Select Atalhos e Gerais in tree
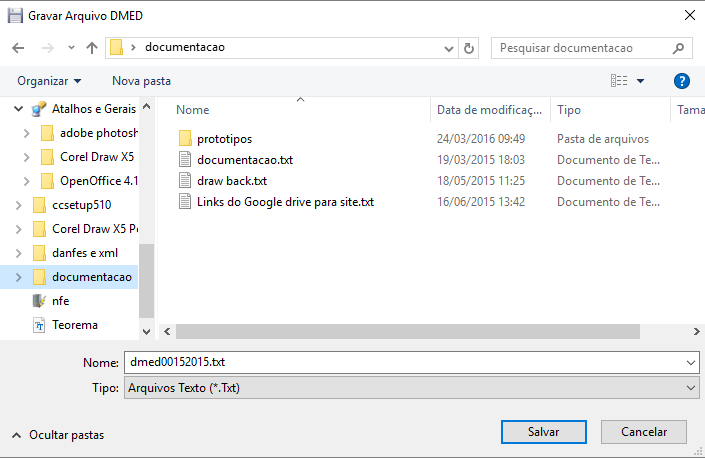 pyautogui.click(x=94, y=109)
